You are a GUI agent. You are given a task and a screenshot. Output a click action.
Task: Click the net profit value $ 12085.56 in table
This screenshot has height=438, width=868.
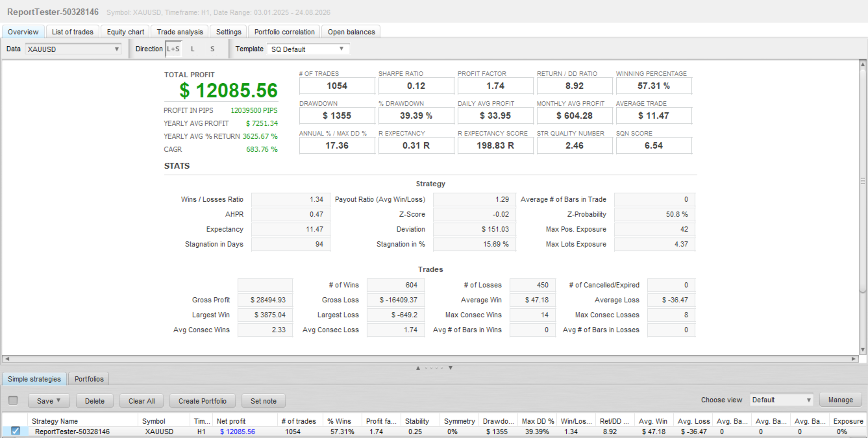pyautogui.click(x=238, y=432)
